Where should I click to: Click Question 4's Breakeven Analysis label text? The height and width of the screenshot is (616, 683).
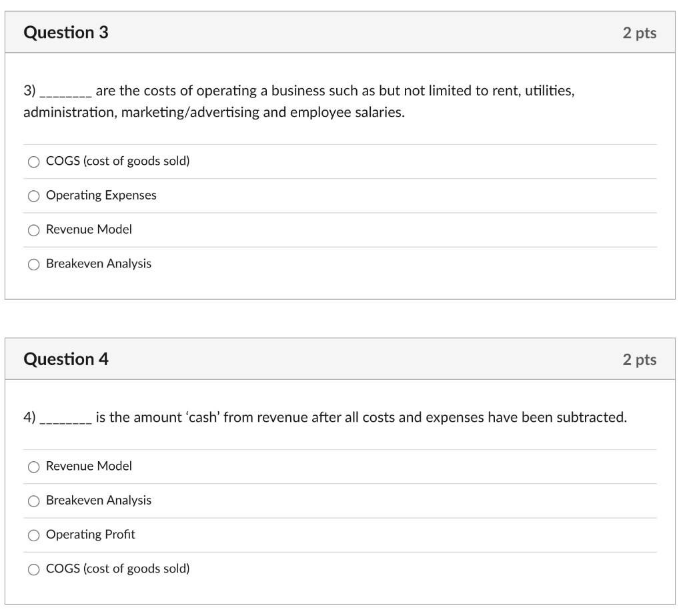99,501
